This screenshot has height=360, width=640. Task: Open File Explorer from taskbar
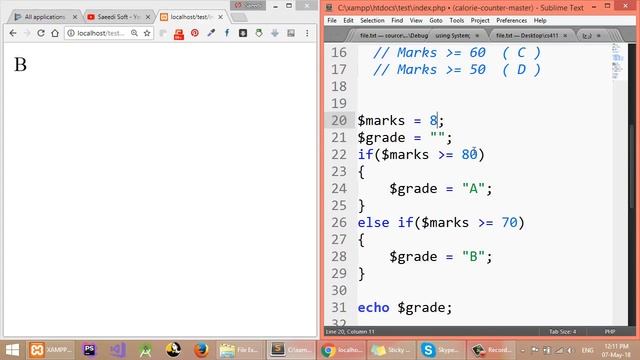[x=239, y=350]
